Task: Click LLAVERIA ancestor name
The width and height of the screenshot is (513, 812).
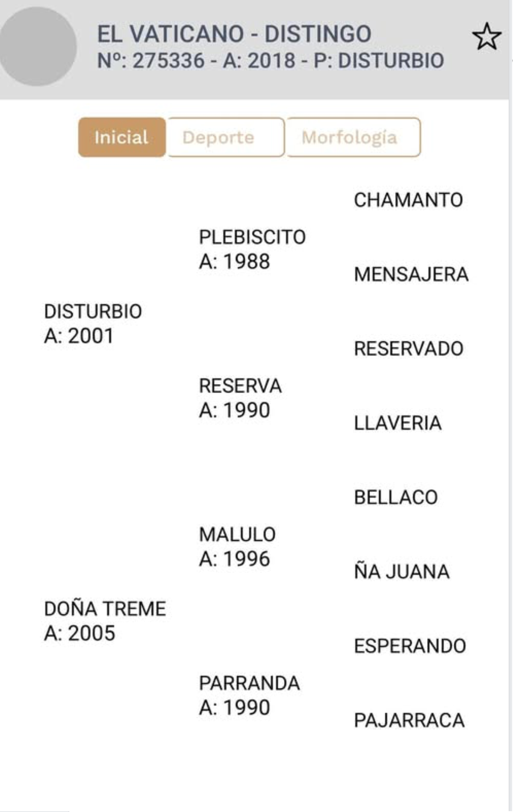Action: 398,424
